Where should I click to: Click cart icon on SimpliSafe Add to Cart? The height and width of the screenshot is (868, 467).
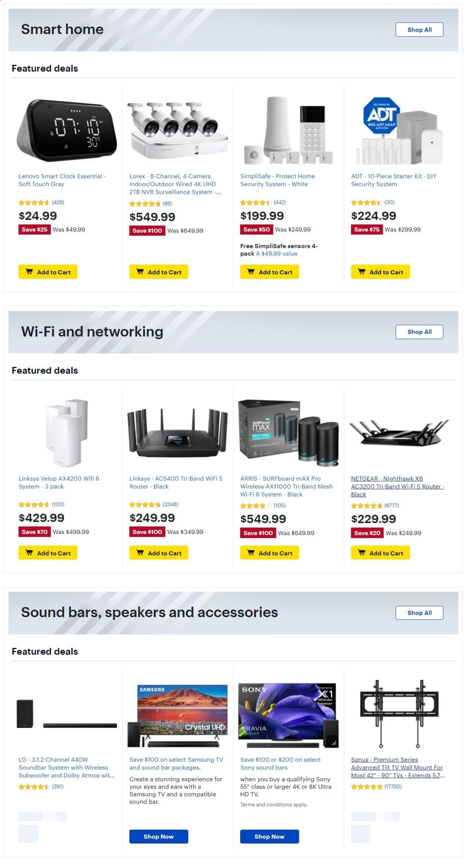(x=251, y=272)
